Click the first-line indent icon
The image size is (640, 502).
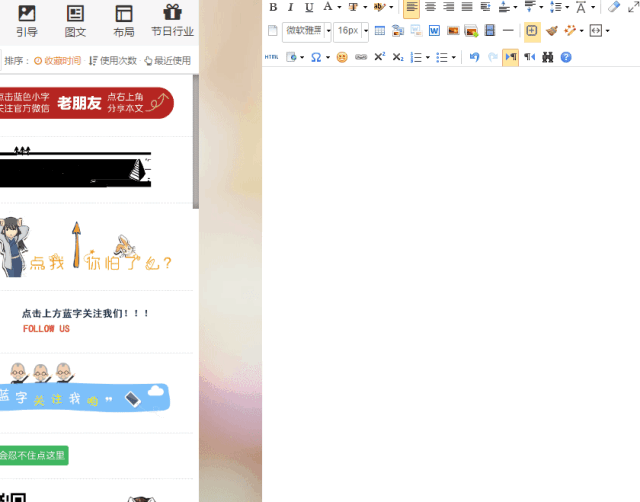485,7
